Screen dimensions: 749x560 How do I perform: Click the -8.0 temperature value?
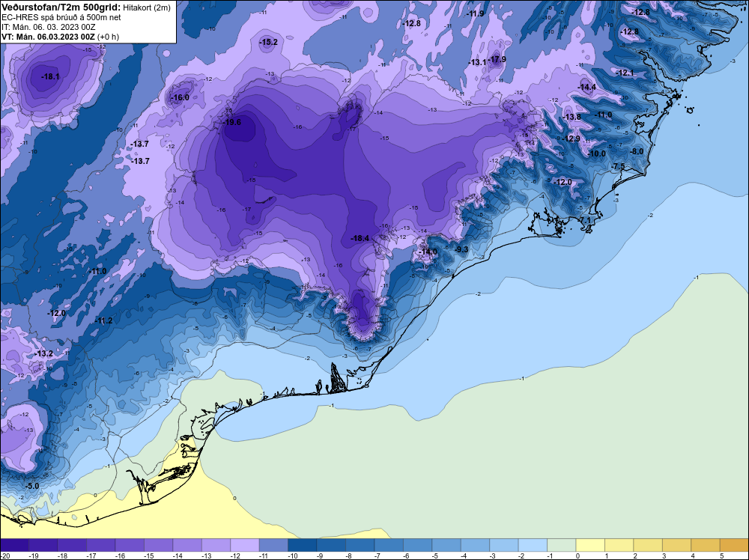(x=637, y=151)
